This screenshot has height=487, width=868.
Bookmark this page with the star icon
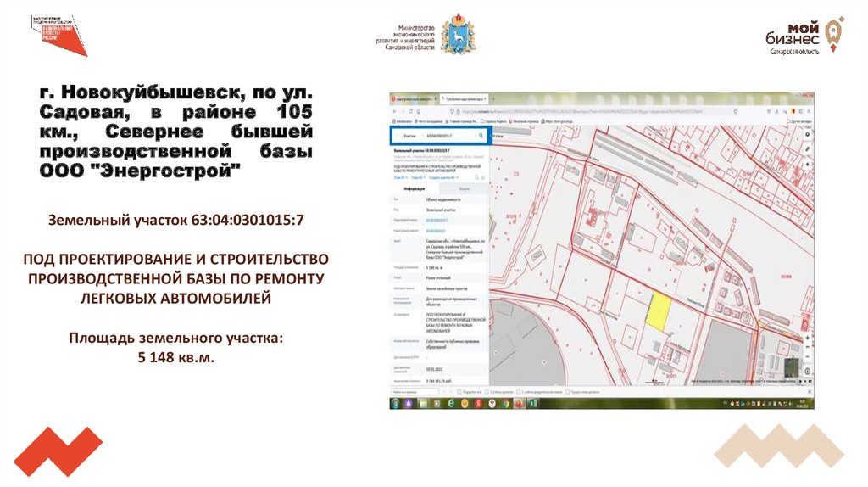click(x=736, y=111)
